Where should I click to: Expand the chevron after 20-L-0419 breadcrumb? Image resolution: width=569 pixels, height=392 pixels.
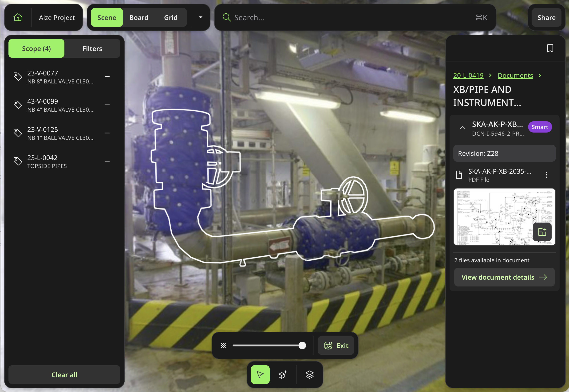(490, 75)
